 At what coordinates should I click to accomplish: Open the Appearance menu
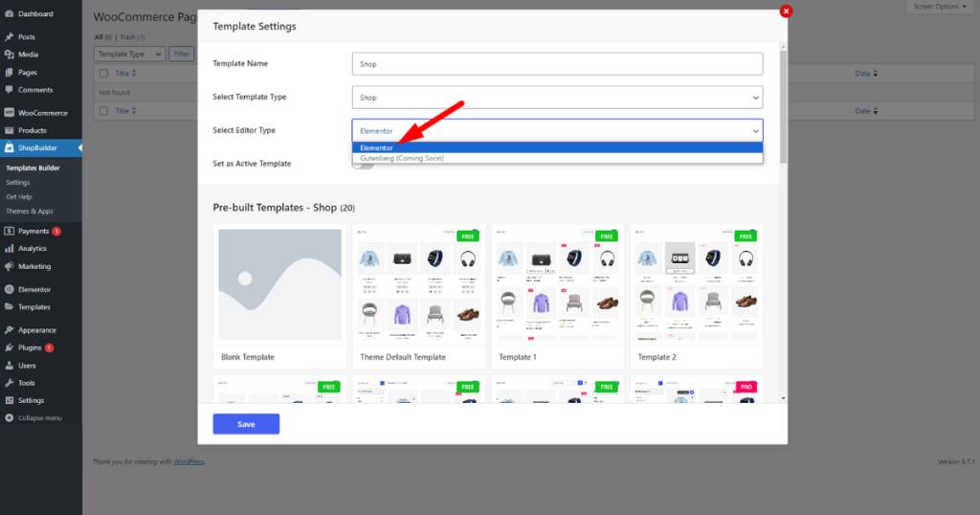tap(40, 330)
